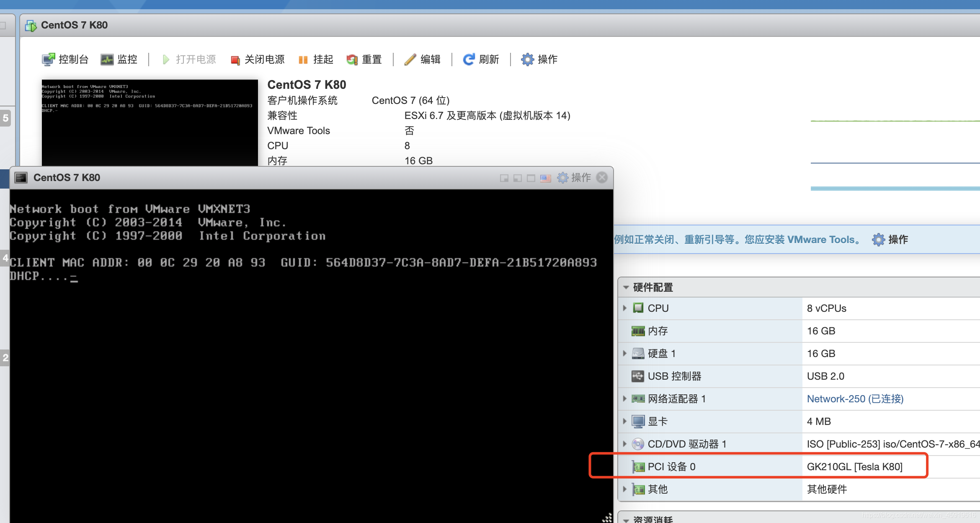
Task: Expand CD/DVD 驱动器 1 row
Action: click(x=625, y=444)
